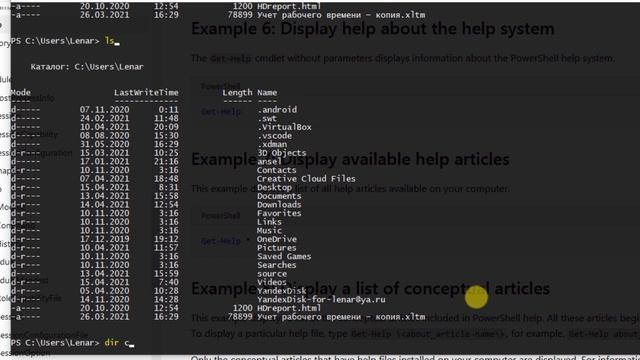
Task: Click the .xdman folder entry
Action: tap(272, 144)
